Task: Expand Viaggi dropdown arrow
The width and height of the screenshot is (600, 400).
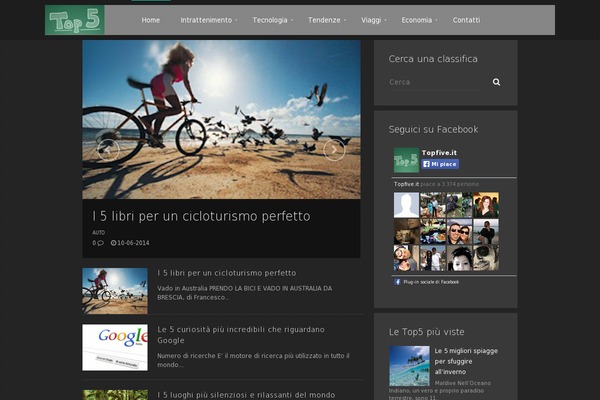Action: click(x=385, y=20)
